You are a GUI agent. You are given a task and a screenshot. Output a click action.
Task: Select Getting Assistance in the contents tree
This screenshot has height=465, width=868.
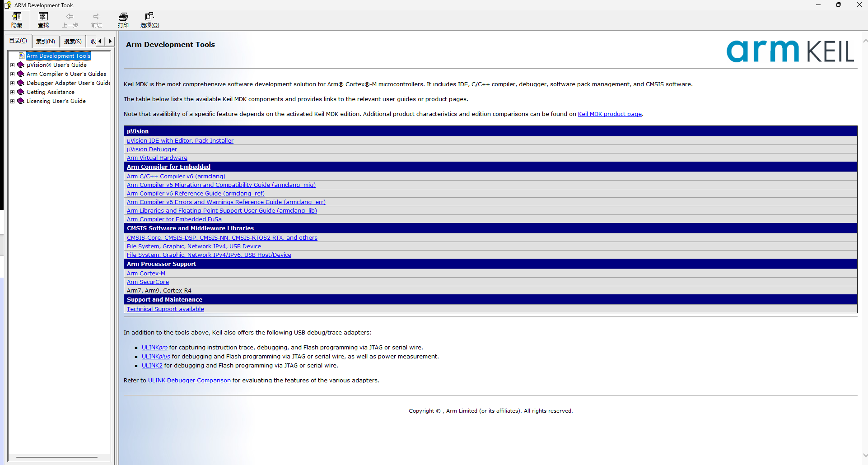coord(51,92)
